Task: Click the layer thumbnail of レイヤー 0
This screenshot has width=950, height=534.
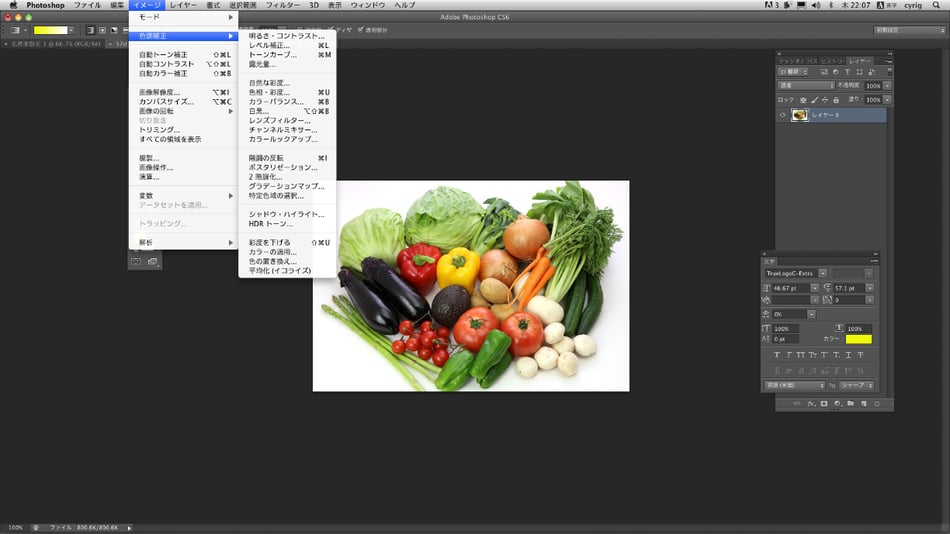Action: [800, 115]
